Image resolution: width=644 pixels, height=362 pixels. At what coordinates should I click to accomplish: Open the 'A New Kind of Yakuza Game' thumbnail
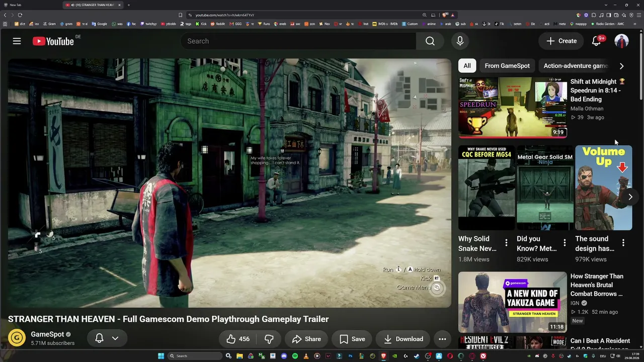[513, 302]
